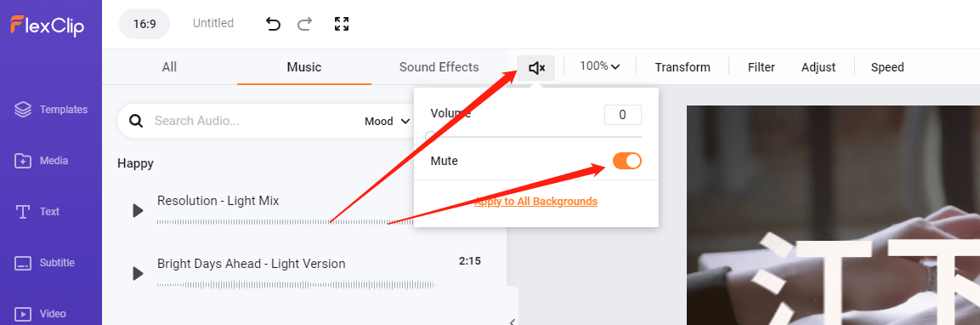The height and width of the screenshot is (325, 980).
Task: Expand the 100% zoom dropdown
Action: coord(599,66)
